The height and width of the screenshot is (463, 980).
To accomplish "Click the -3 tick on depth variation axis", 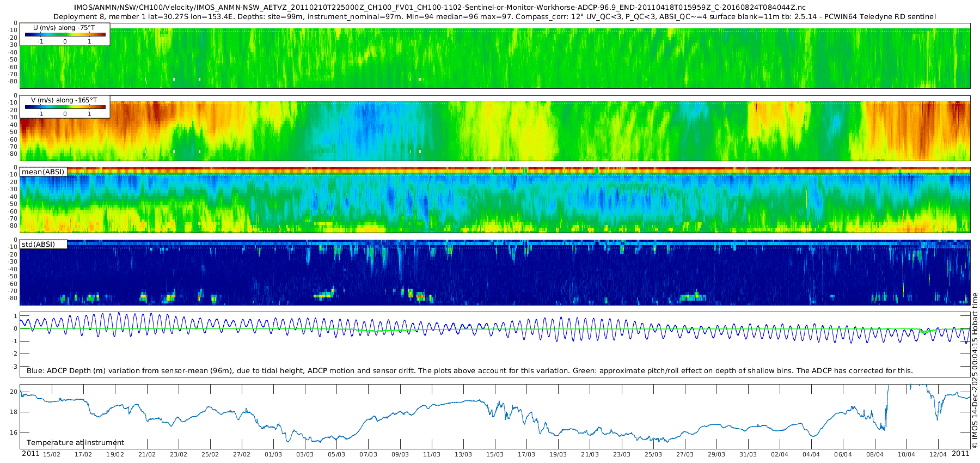I will pos(14,367).
